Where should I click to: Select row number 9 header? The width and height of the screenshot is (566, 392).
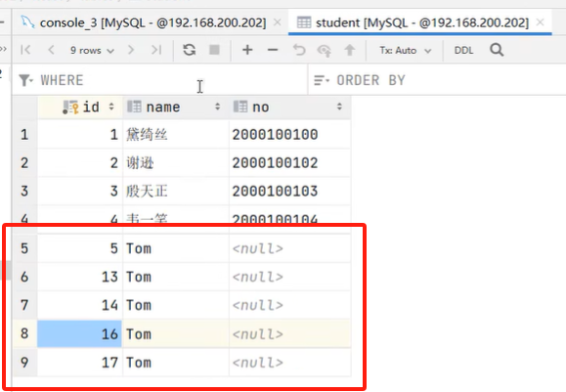tap(24, 363)
